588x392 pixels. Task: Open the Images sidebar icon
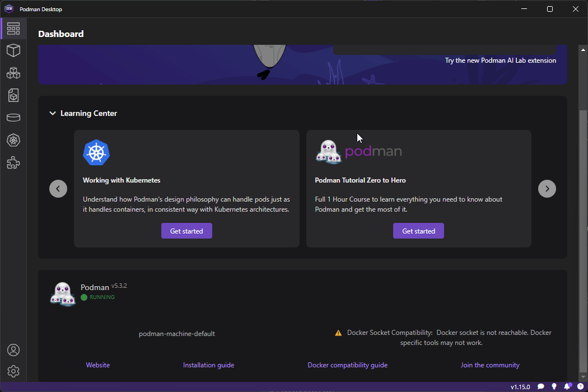[x=13, y=95]
